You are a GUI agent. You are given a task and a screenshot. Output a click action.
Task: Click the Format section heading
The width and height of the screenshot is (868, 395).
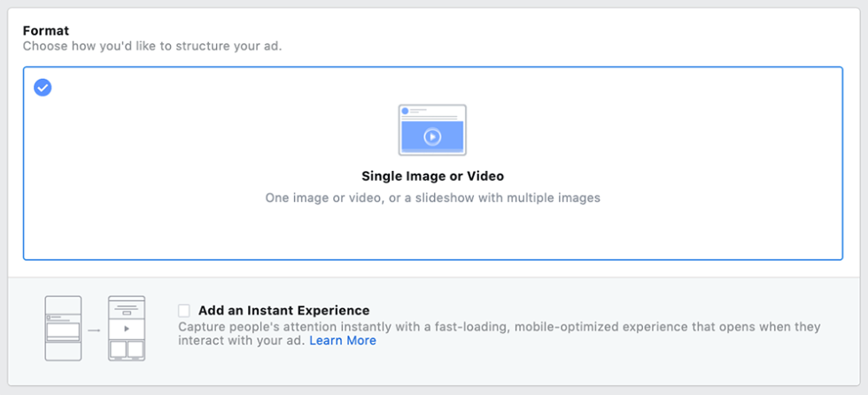click(x=46, y=31)
